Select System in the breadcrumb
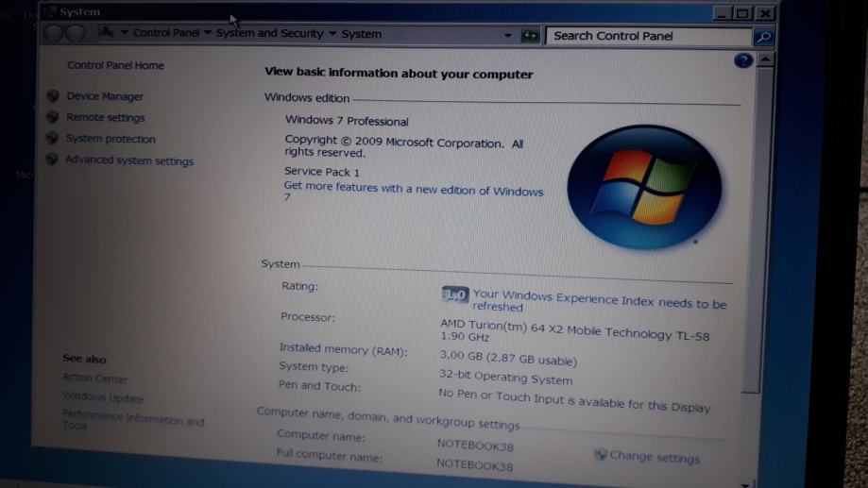 coord(362,34)
